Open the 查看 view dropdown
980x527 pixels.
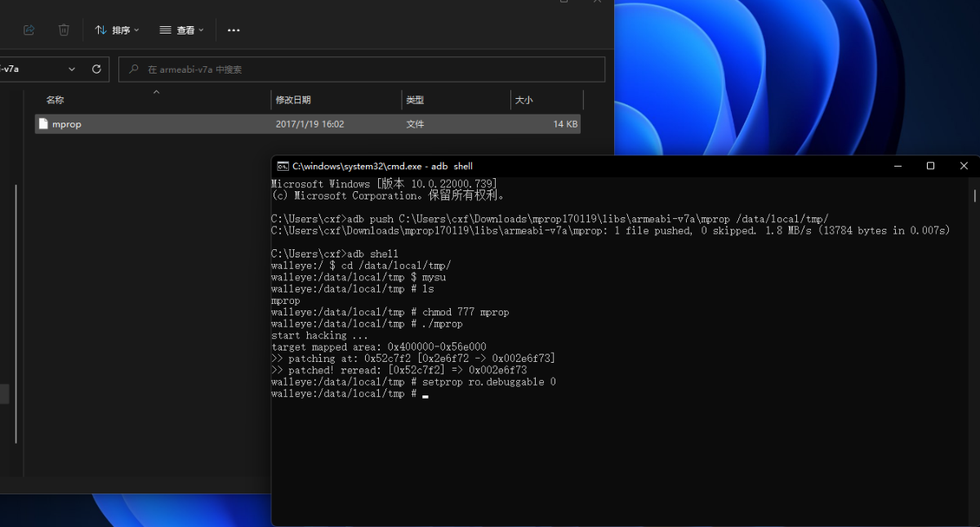(181, 30)
